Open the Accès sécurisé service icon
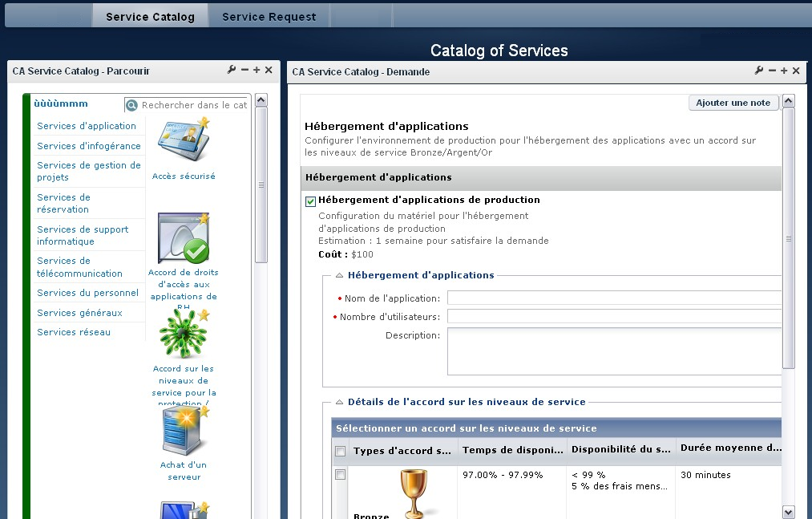The image size is (812, 519). click(184, 141)
